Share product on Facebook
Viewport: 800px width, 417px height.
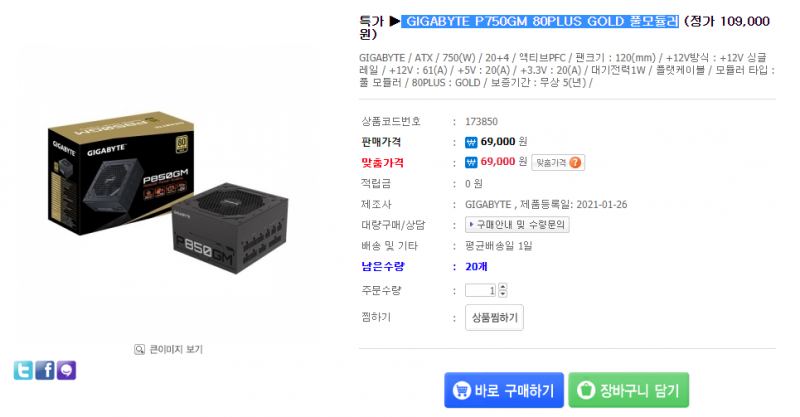[x=45, y=370]
